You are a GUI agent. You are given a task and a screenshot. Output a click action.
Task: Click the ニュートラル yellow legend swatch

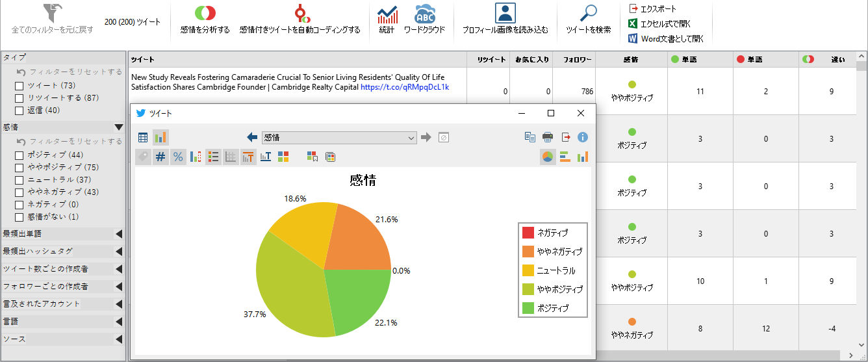tap(528, 270)
